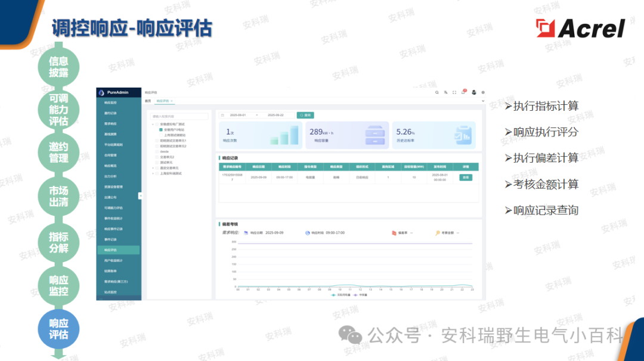Image resolution: width=644 pixels, height=361 pixels.
Task: Expand the 上海安科瑞测试 tree node
Action: [x=153, y=173]
